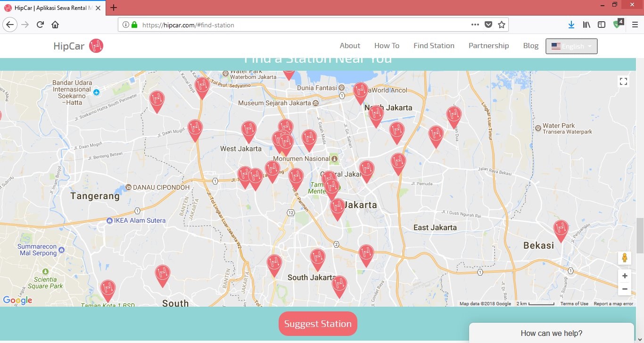Click the HipCar logo icon
Image resolution: width=644 pixels, height=343 pixels.
click(96, 46)
